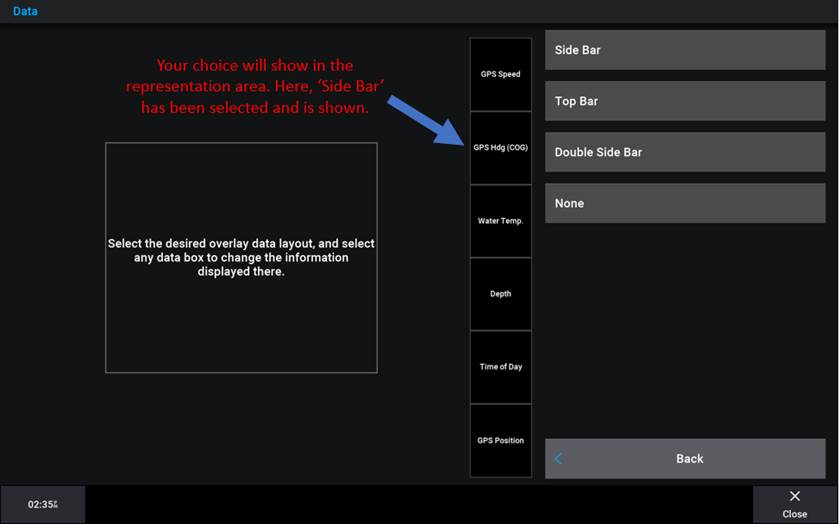Viewport: 840px width, 524px height.
Task: Click the left chevron beside Back
Action: point(558,459)
